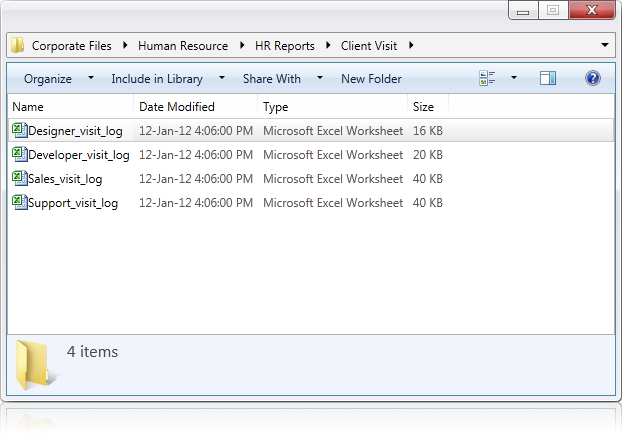Click the folder icon in address bar

[18, 45]
